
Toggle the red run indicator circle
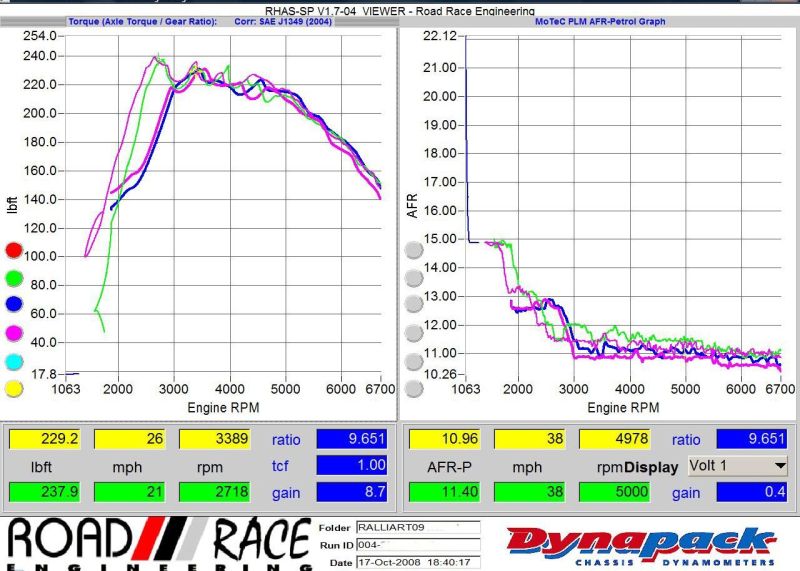pos(14,250)
